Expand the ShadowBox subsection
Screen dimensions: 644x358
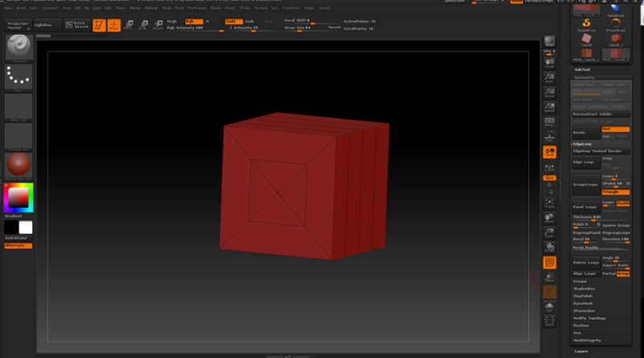pos(584,289)
